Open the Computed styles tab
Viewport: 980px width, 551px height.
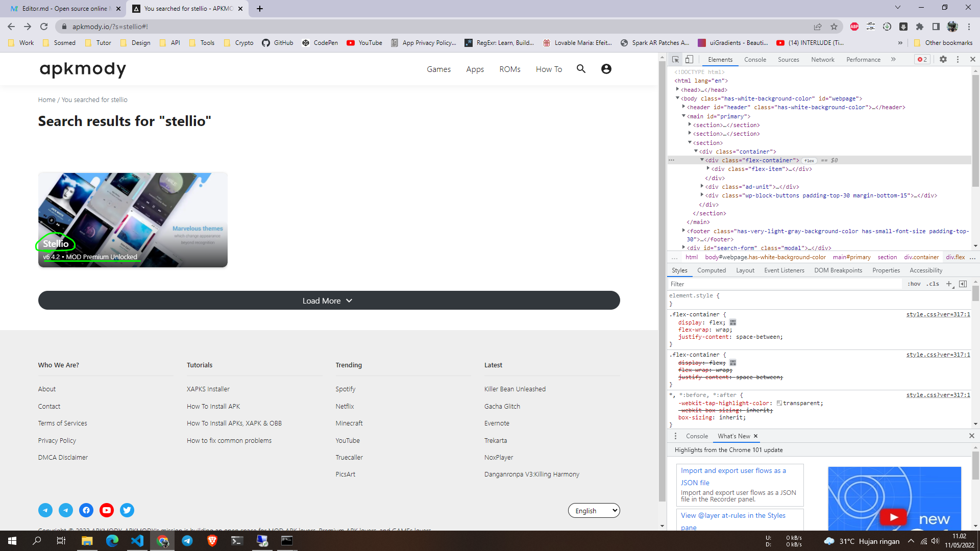pos(711,270)
